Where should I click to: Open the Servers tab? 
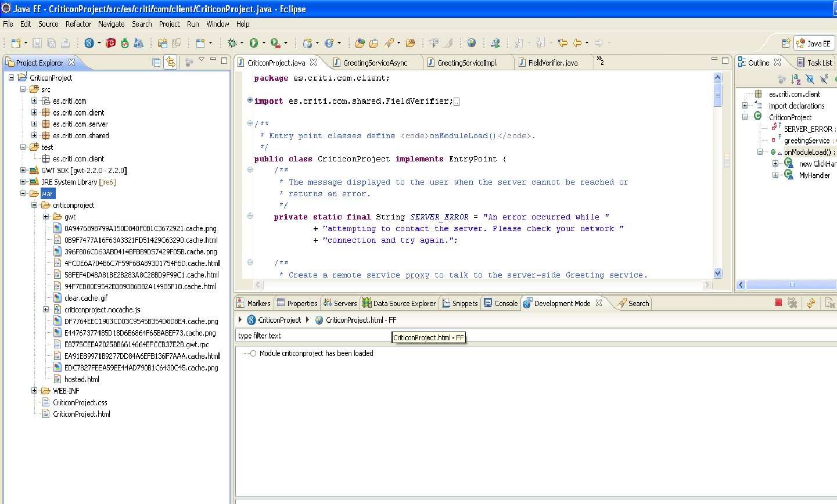[340, 303]
